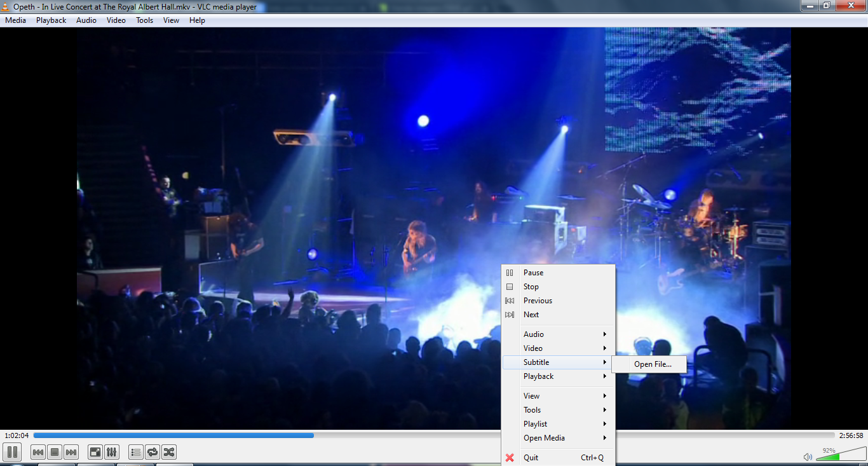The height and width of the screenshot is (466, 868).
Task: Select Next in the context menu
Action: (x=559, y=315)
